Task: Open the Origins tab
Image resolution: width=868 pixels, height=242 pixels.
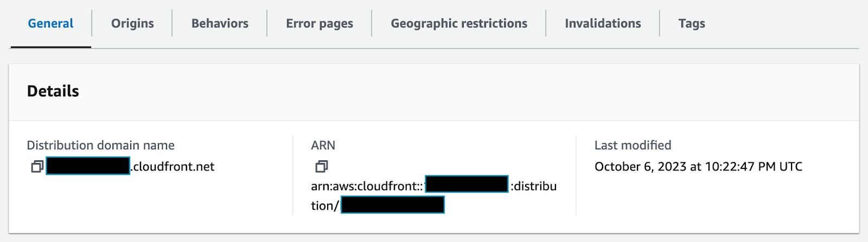Action: pyautogui.click(x=132, y=23)
